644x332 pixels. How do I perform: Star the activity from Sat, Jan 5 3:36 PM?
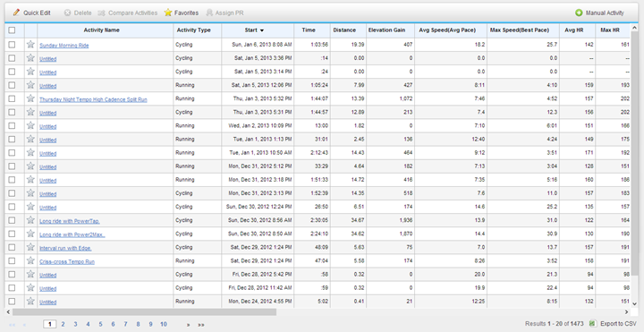tap(30, 58)
